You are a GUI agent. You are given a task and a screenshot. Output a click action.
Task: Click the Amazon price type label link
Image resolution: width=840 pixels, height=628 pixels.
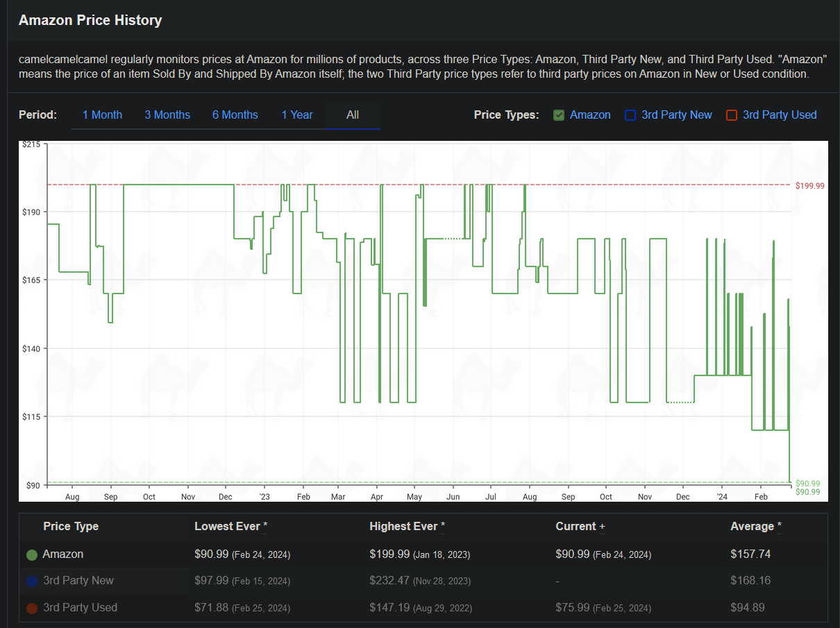tap(590, 115)
